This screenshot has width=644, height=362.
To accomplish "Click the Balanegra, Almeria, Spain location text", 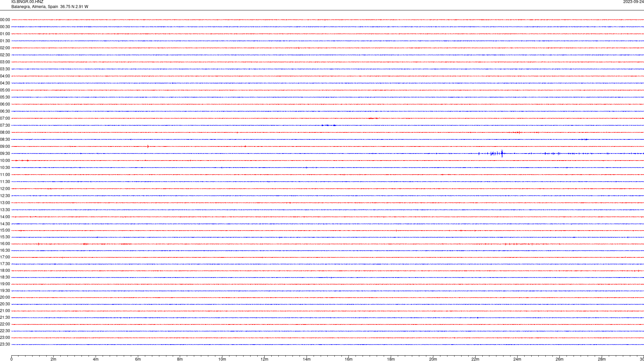I will [x=35, y=7].
